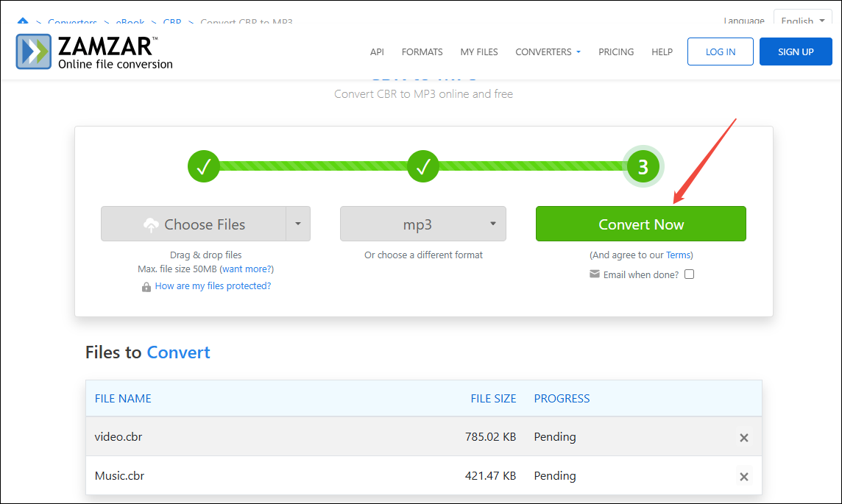Click the Files to Convert heading
842x504 pixels.
(x=148, y=352)
